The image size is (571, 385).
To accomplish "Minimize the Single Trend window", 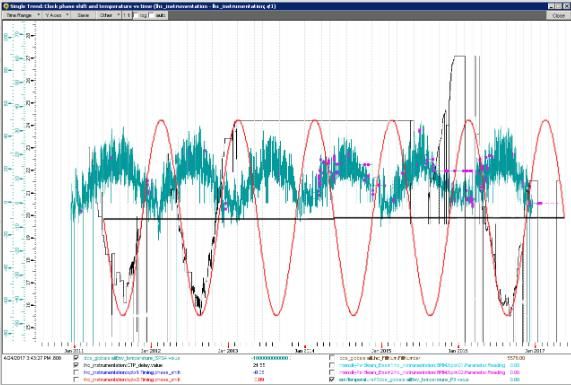I will point(551,6).
